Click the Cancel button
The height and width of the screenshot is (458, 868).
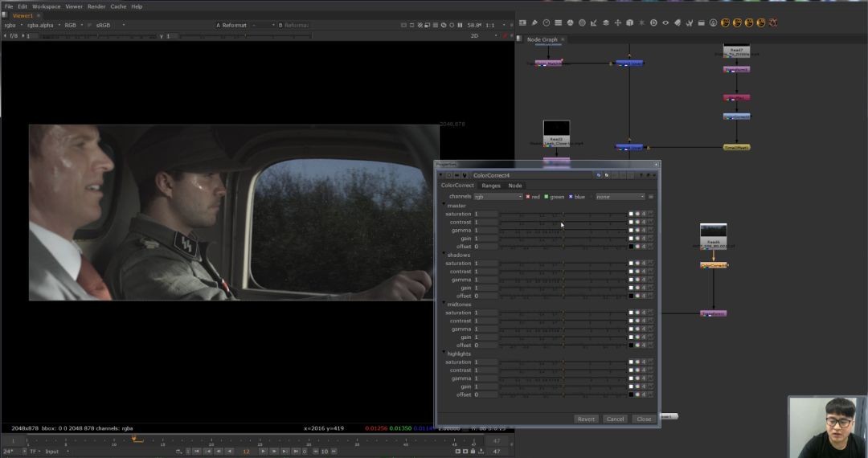click(615, 419)
